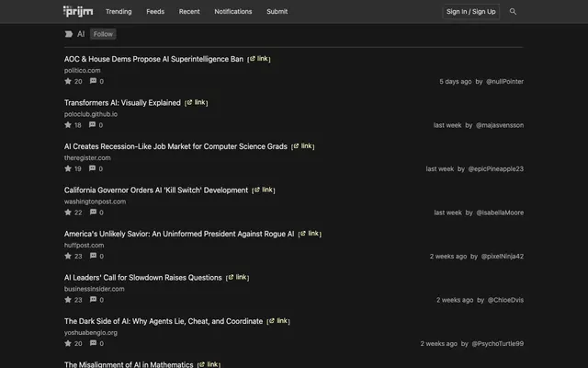This screenshot has width=588, height=368.
Task: Click the huffpost.com domain text
Action: pyautogui.click(x=84, y=245)
